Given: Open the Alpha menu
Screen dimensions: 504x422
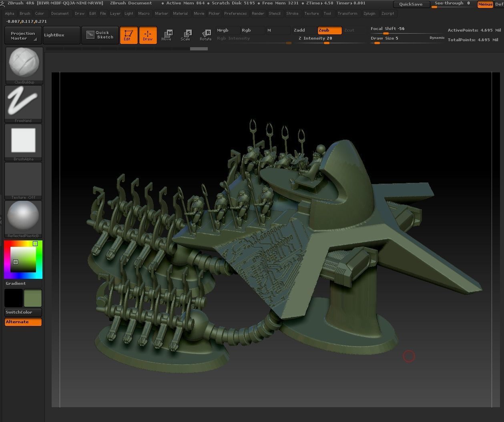Looking at the screenshot, I should tap(10, 14).
